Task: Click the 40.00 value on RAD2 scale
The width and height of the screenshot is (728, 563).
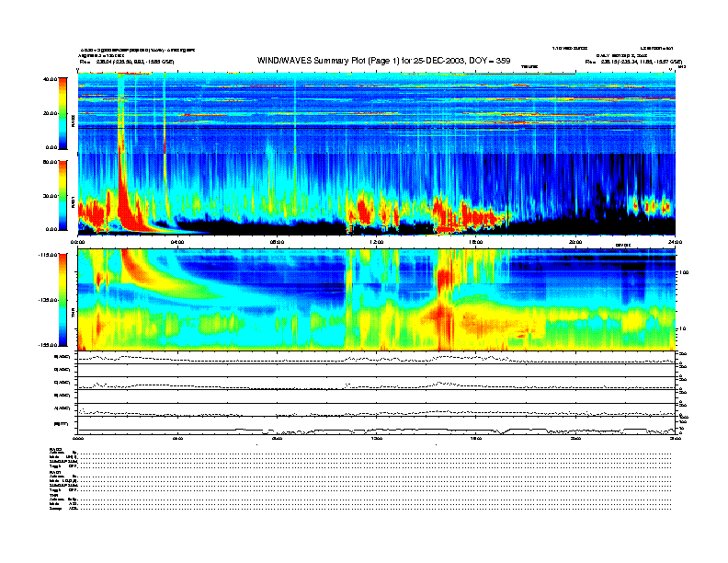Action: 50,79
